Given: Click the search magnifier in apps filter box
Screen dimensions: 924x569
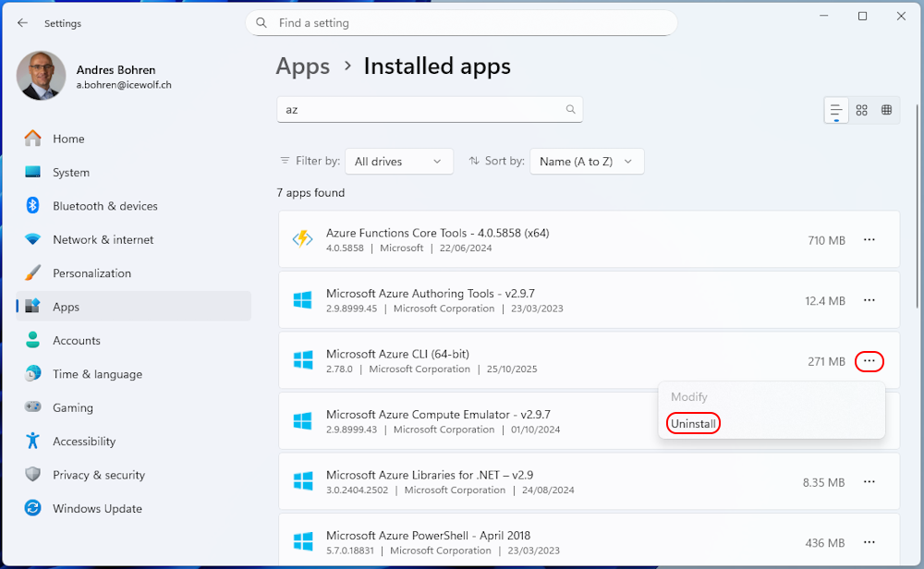Looking at the screenshot, I should (571, 109).
